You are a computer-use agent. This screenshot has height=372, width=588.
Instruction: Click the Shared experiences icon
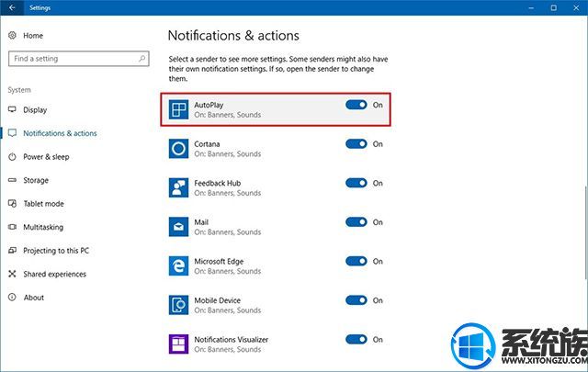pyautogui.click(x=12, y=274)
